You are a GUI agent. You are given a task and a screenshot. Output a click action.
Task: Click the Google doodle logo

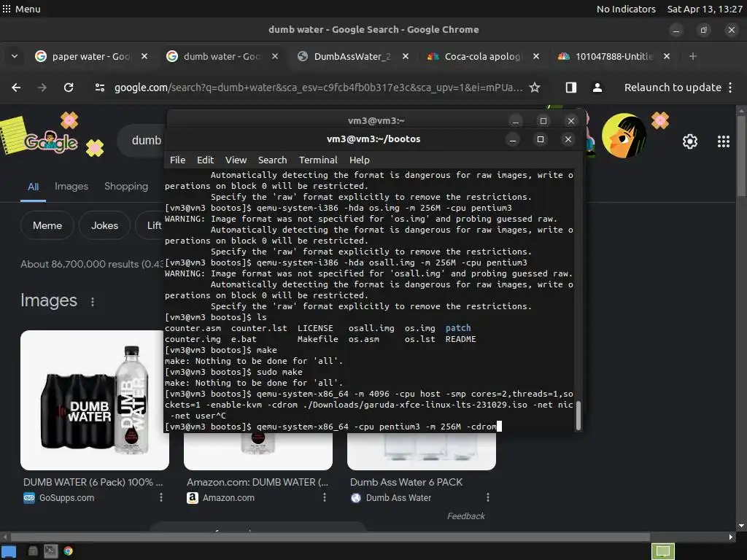pyautogui.click(x=50, y=141)
